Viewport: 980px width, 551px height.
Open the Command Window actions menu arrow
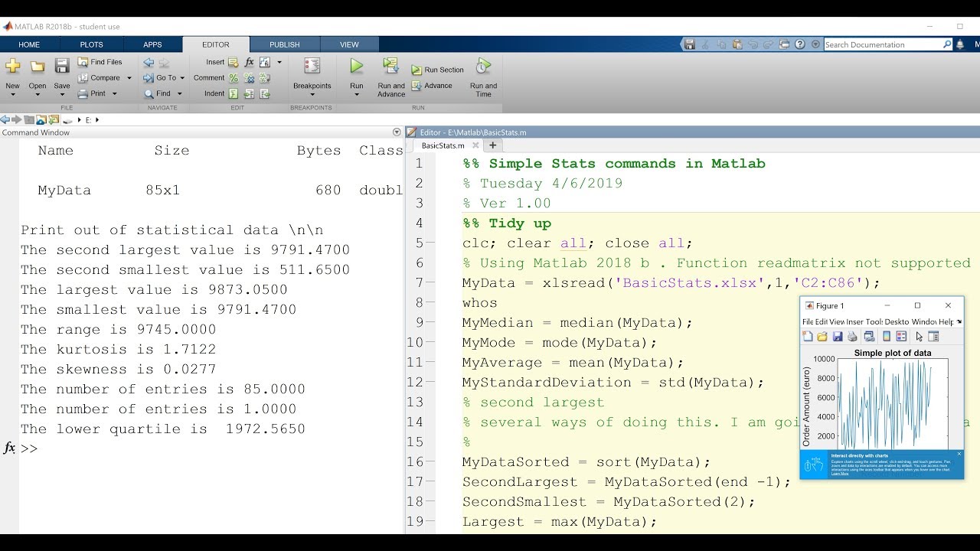point(397,132)
